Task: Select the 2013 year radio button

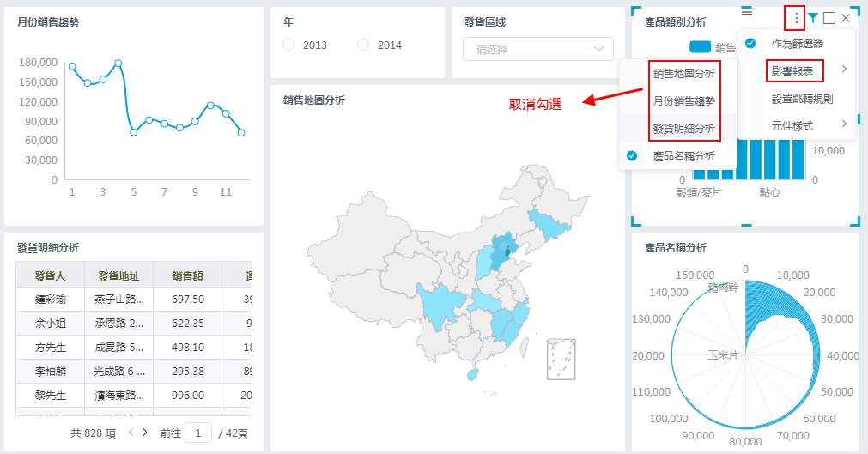Action: tap(288, 45)
